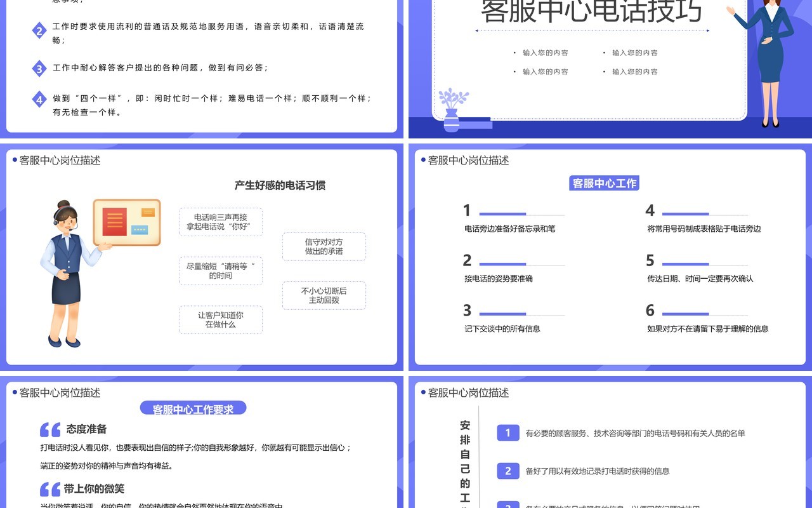Click the presentation board graphic with red note
This screenshot has height=508, width=812.
(x=127, y=222)
